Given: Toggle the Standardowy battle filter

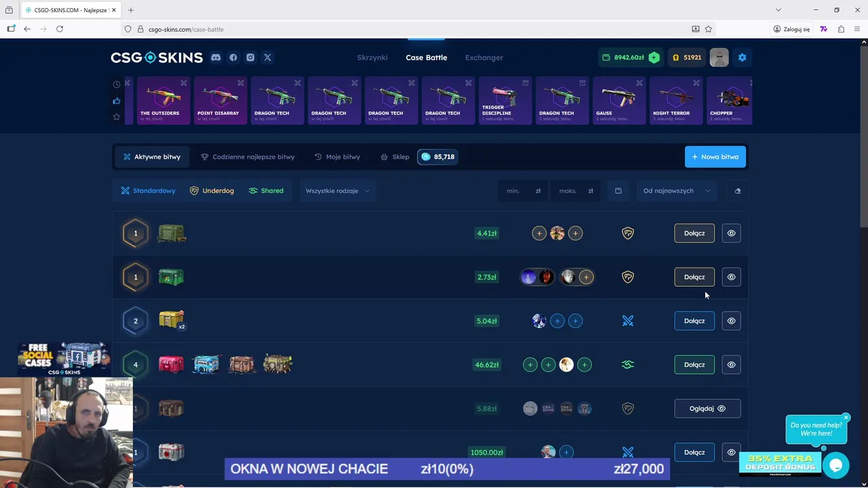Looking at the screenshot, I should click(x=148, y=191).
